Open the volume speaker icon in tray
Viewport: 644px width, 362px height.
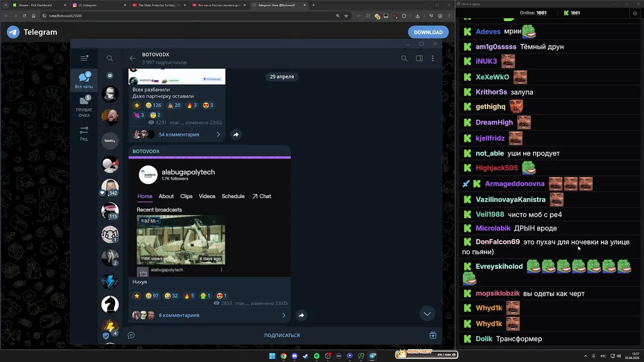tap(618, 356)
